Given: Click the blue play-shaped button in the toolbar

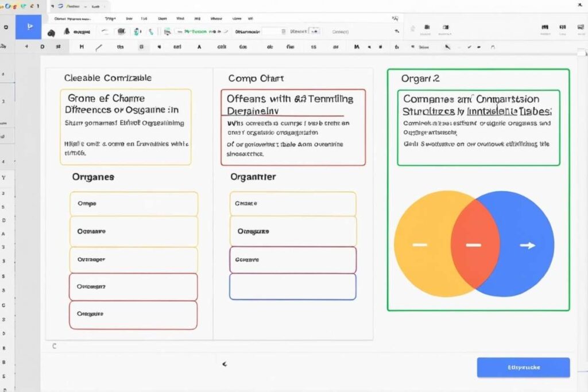Looking at the screenshot, I should [x=29, y=27].
